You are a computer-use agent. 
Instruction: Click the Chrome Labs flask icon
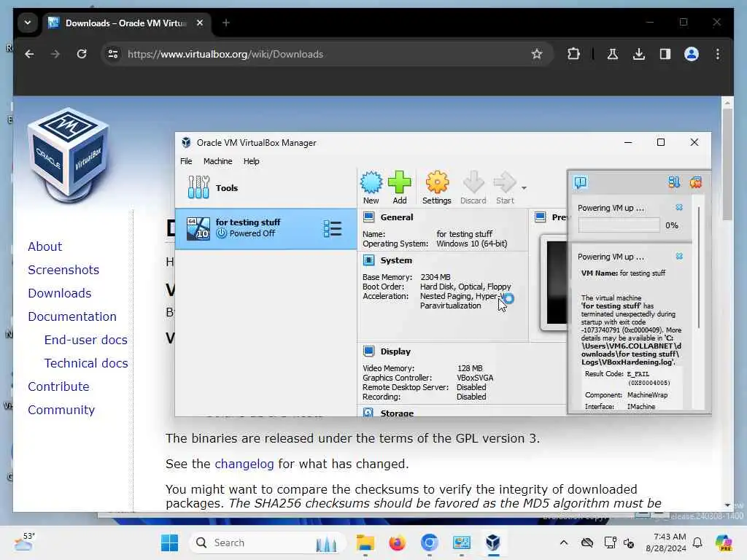coord(613,54)
